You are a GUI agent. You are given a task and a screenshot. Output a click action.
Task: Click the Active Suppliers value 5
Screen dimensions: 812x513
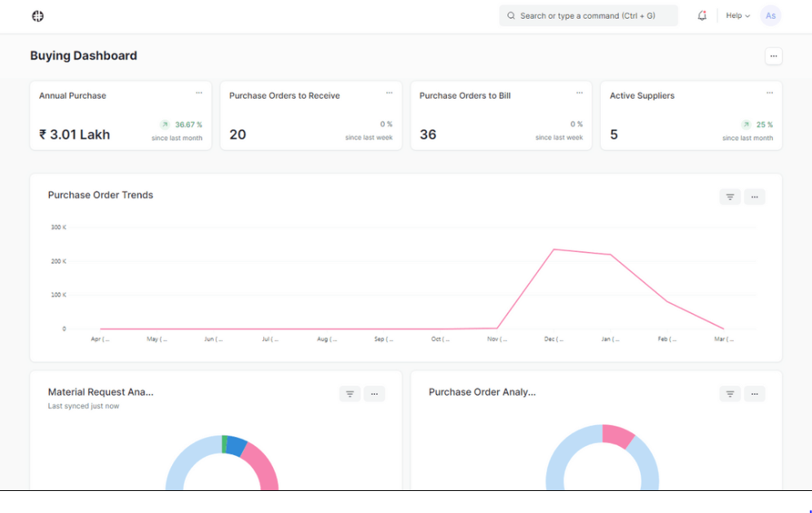tap(614, 135)
